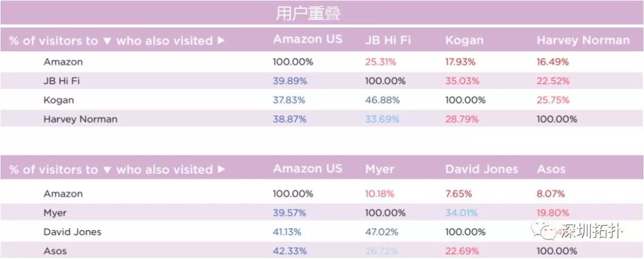The height and width of the screenshot is (259, 644).
Task: Select the Kogan column header
Action: pos(464,40)
